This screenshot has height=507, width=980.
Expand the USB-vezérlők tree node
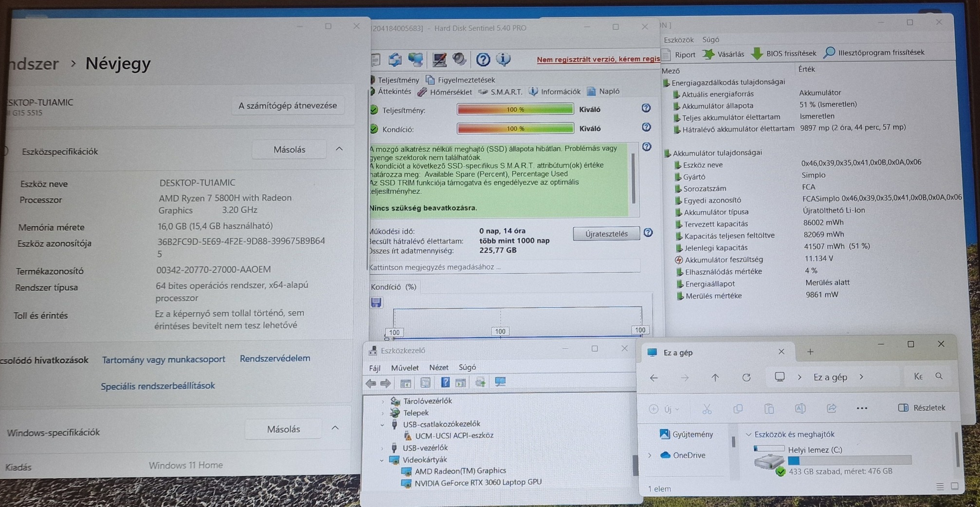[382, 448]
